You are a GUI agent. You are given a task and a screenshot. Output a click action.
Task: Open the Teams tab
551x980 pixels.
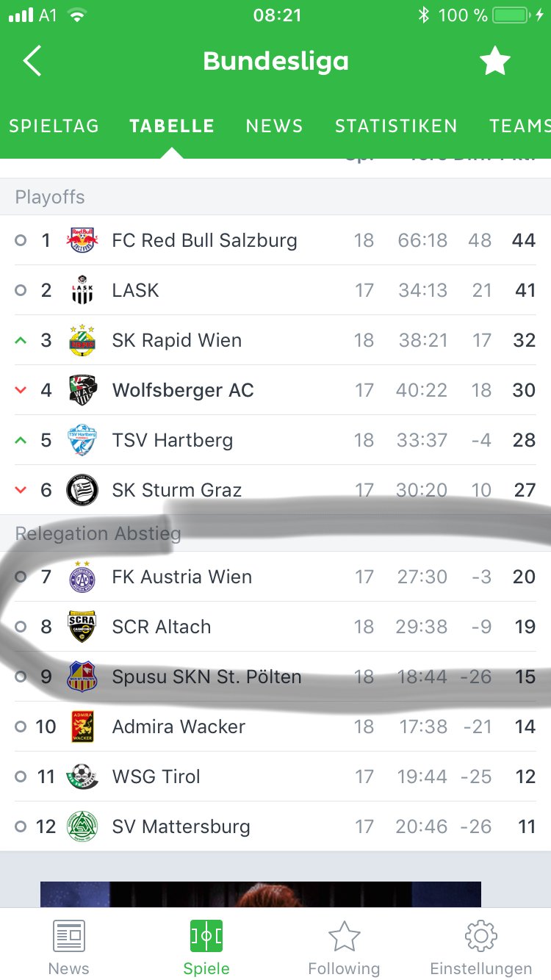pos(519,126)
